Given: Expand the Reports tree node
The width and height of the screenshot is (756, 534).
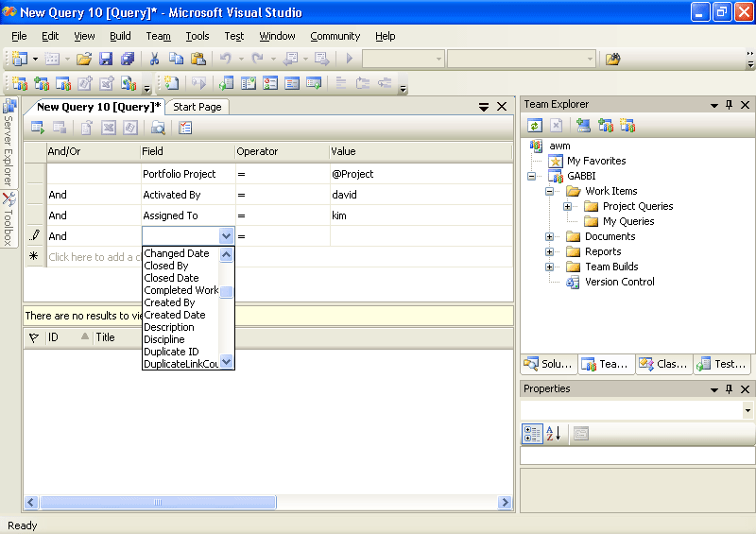Looking at the screenshot, I should 550,251.
